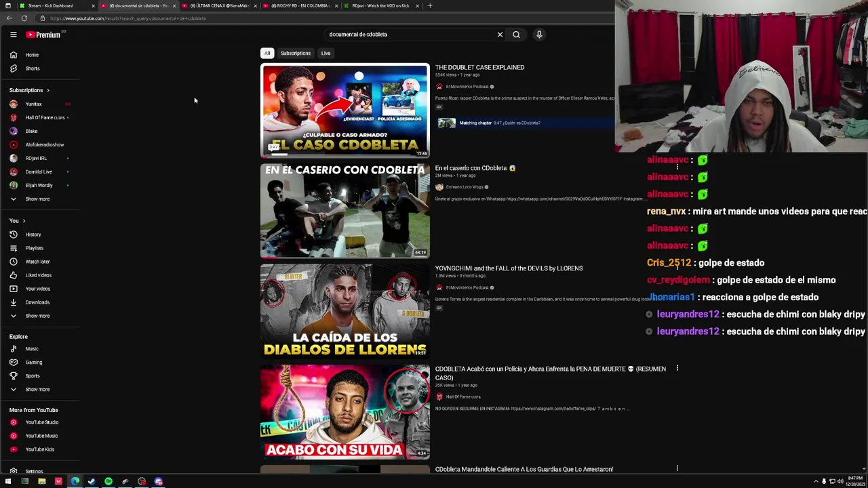Play LA CAÍDA DE LOS DIABLOS DE LLORENS thumbnail

tap(345, 311)
